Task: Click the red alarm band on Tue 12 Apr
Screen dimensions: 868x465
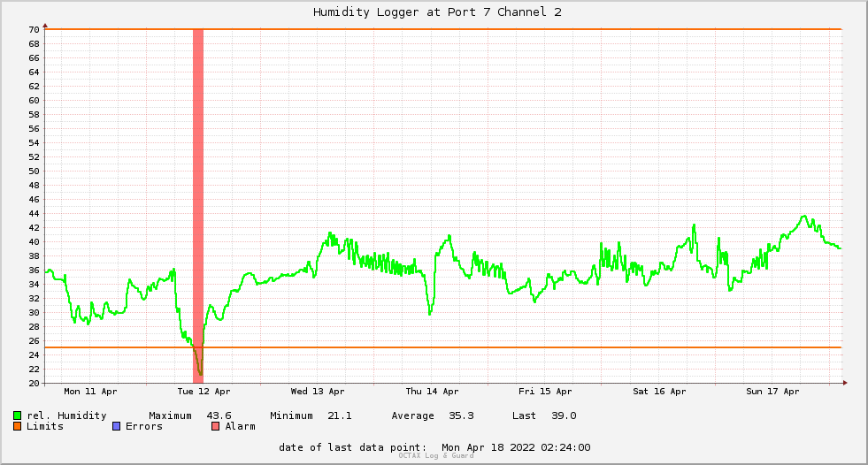Action: [198, 206]
